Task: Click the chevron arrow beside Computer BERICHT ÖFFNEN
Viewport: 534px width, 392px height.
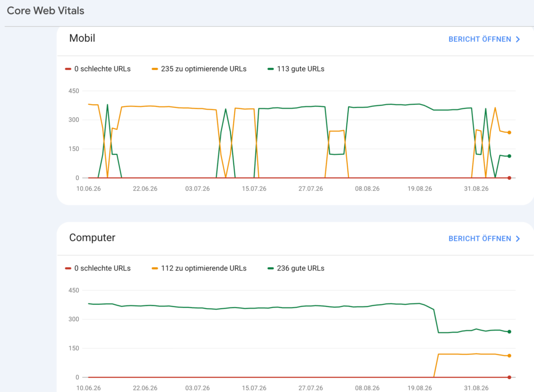Action: pos(518,239)
